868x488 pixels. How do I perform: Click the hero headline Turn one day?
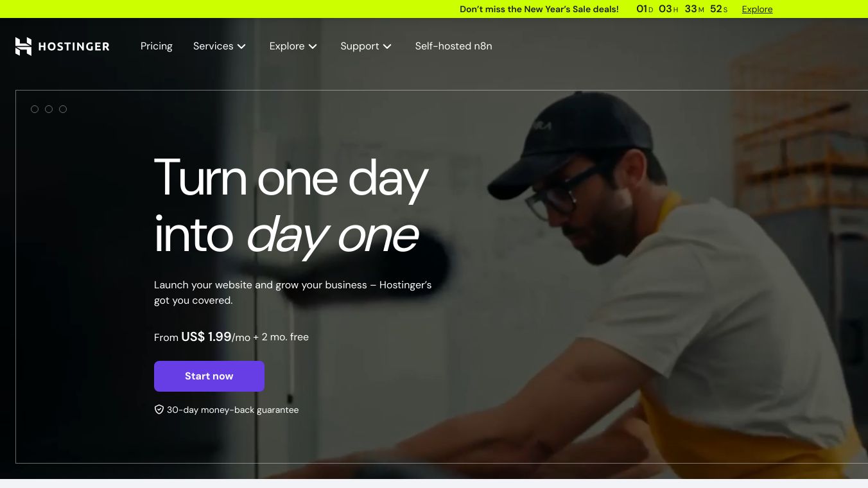pos(291,178)
